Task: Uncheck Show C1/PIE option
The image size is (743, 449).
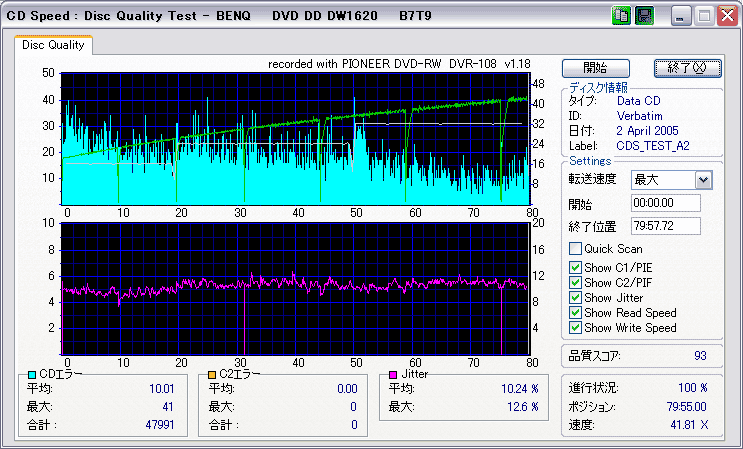Action: 575,268
